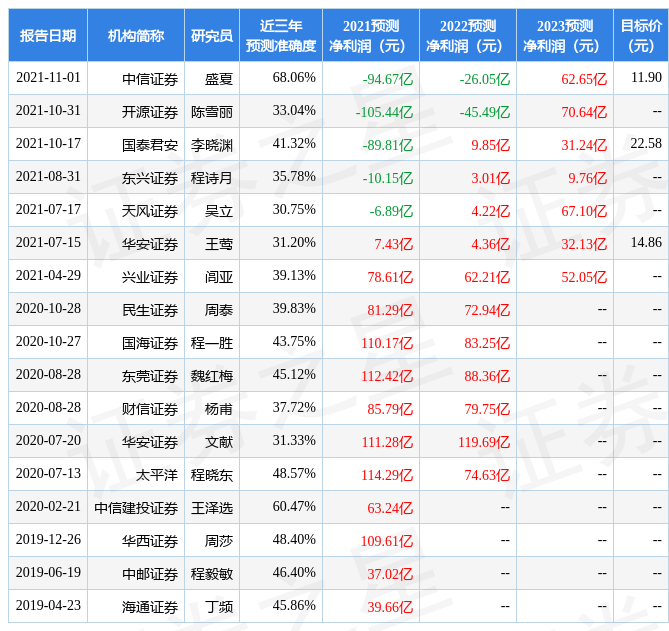Screen dimensions: 669x631
Task: Click the 37.02亿 profit value
Action: pyautogui.click(x=390, y=574)
